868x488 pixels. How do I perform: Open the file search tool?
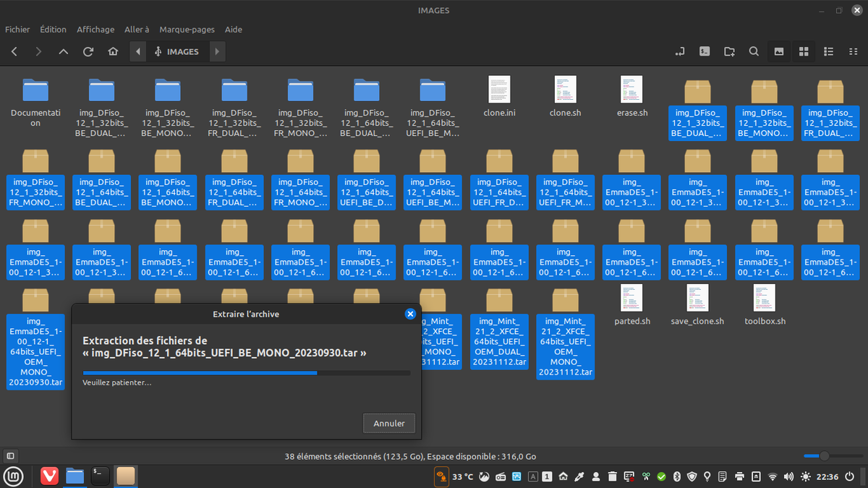point(754,51)
